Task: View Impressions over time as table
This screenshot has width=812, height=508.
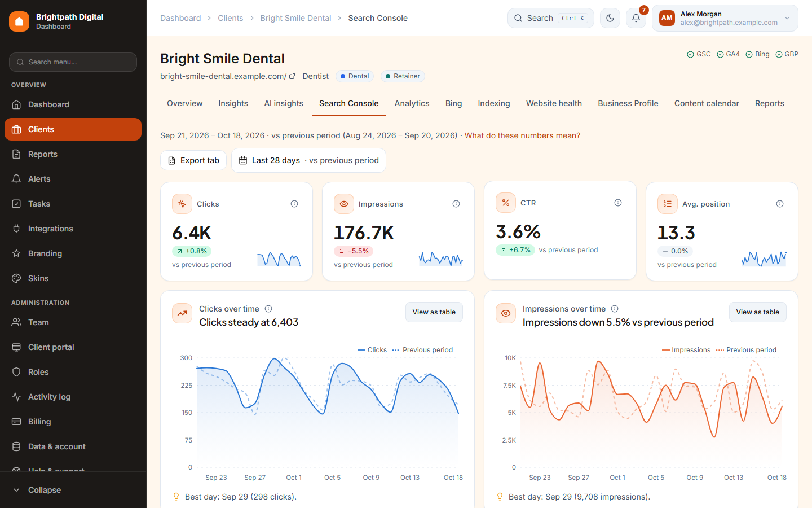Action: point(757,312)
